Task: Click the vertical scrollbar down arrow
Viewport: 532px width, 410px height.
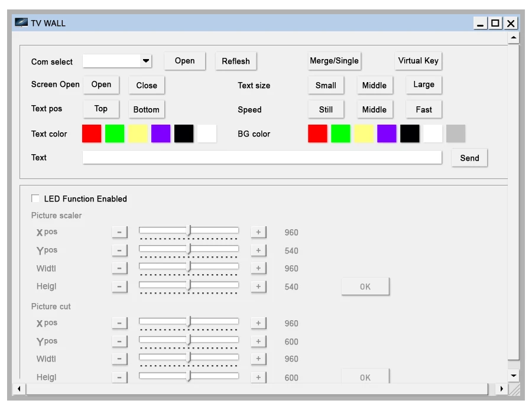Action: point(513,375)
